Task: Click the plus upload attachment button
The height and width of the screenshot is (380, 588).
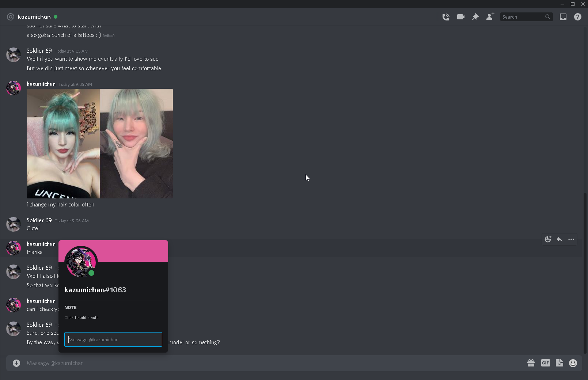Action: click(x=16, y=363)
